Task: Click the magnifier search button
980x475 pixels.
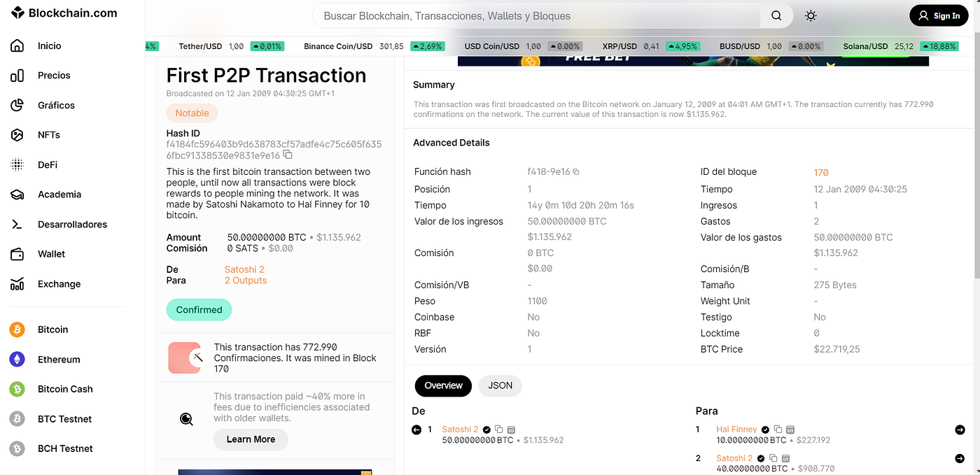Action: click(x=776, y=15)
